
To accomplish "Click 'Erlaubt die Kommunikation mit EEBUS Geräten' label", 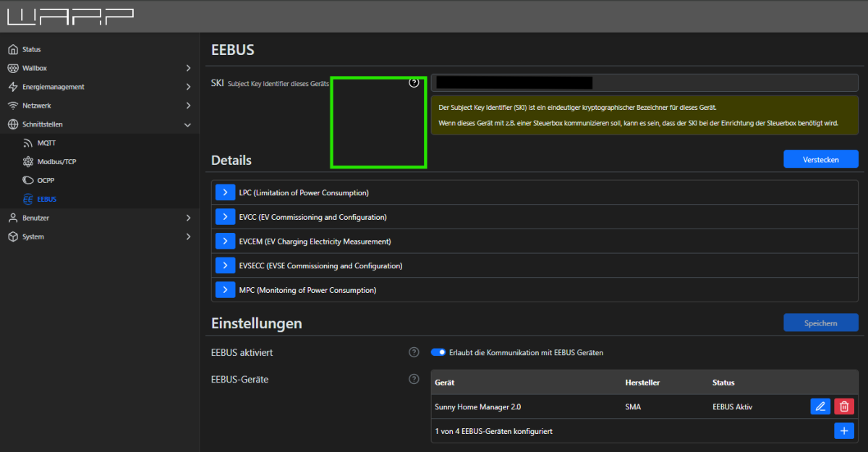I will [x=526, y=352].
